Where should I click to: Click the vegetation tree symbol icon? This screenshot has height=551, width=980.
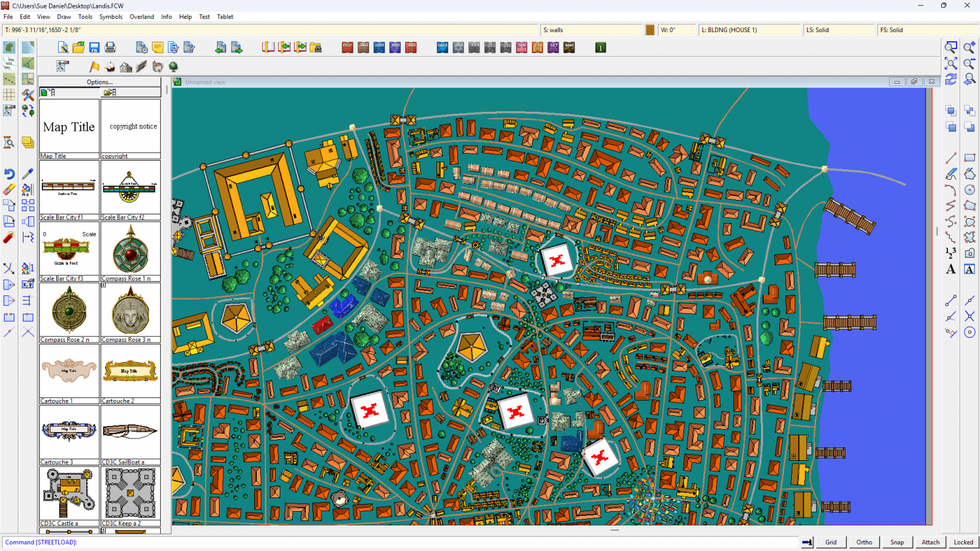pos(173,67)
